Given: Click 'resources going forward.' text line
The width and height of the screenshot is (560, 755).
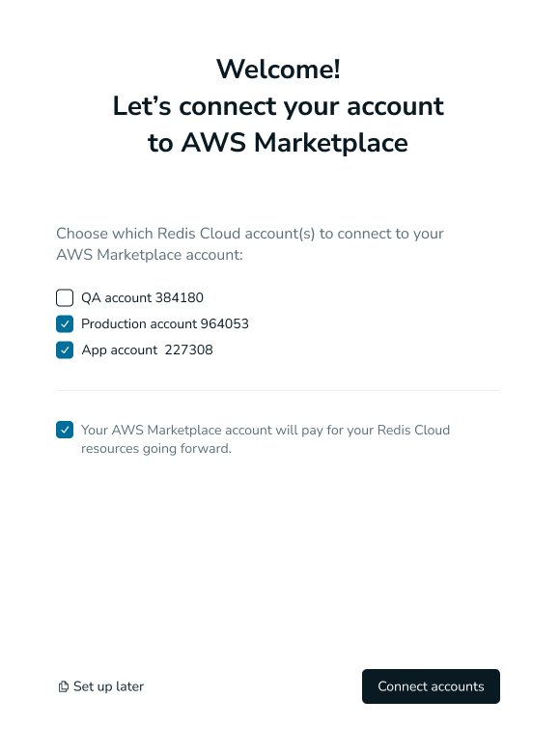Looking at the screenshot, I should point(156,448).
